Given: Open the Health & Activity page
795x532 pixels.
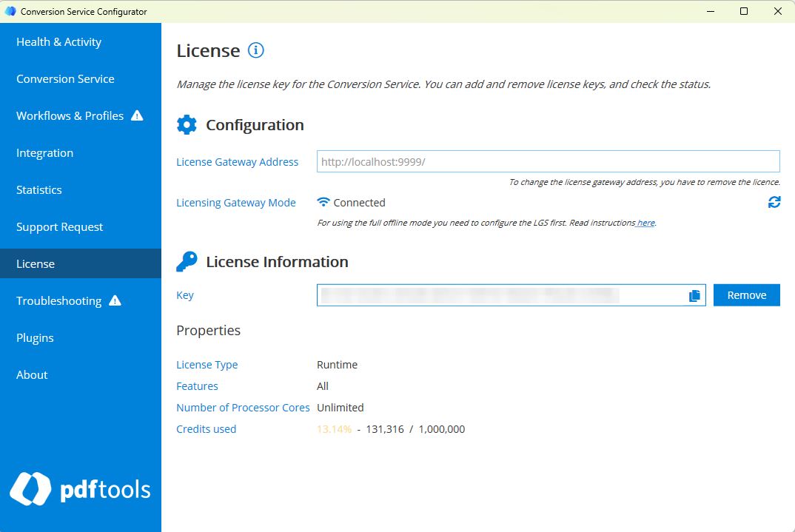Looking at the screenshot, I should coord(58,42).
